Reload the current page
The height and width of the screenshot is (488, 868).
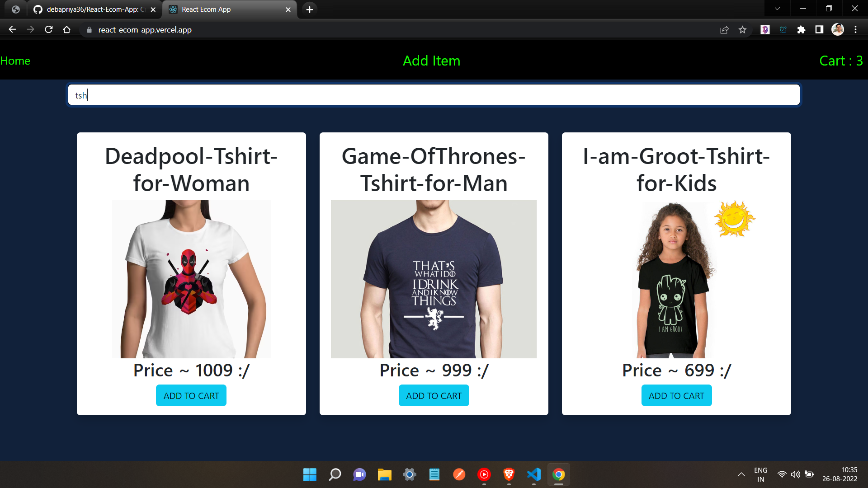click(x=49, y=29)
